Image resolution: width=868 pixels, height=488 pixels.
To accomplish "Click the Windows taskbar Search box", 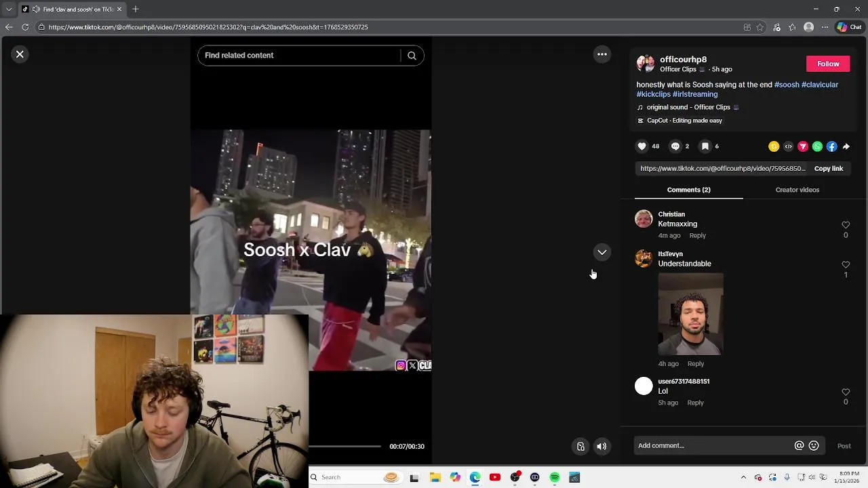I will click(355, 478).
